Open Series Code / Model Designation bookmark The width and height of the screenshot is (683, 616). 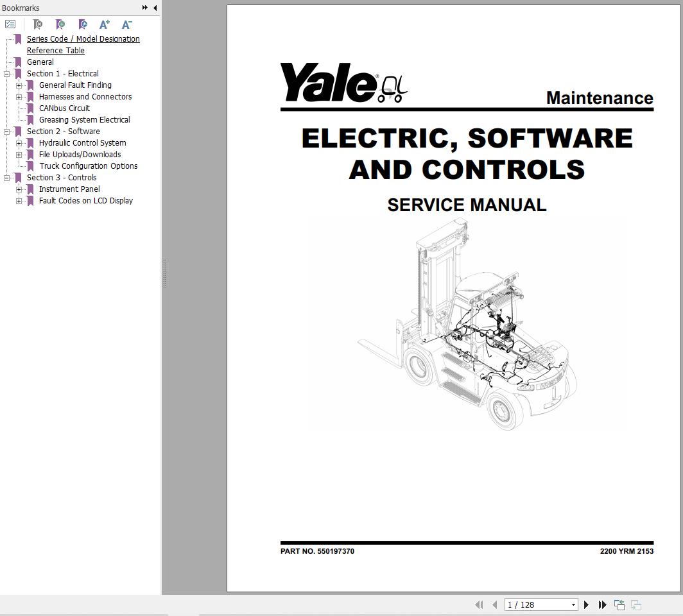[83, 39]
